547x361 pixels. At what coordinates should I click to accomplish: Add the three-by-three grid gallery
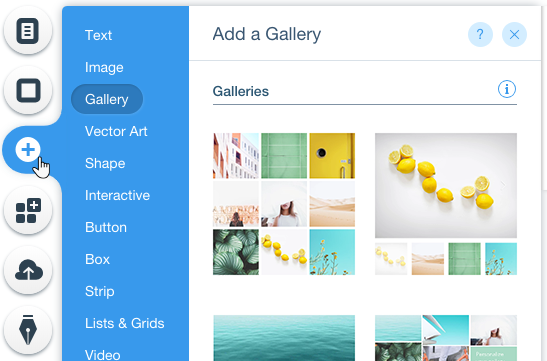284,204
